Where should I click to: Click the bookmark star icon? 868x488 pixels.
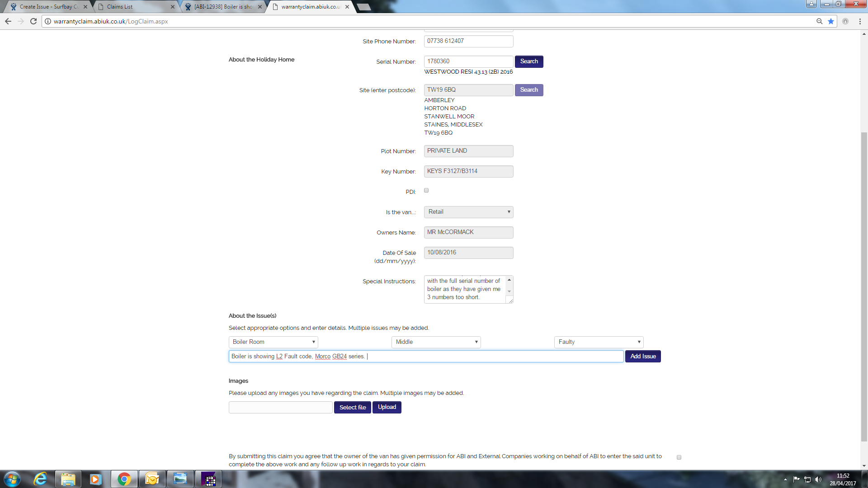(x=831, y=21)
